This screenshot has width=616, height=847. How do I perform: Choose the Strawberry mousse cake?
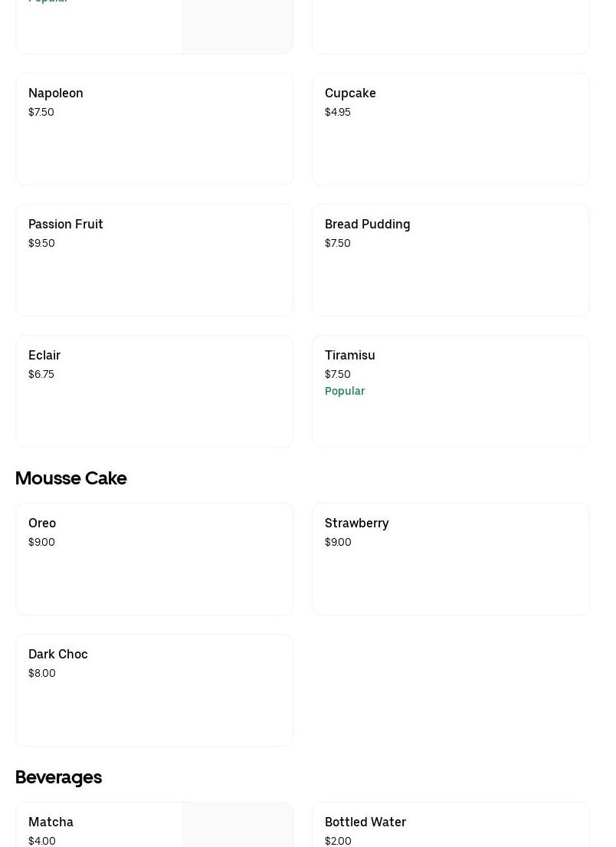click(x=451, y=559)
